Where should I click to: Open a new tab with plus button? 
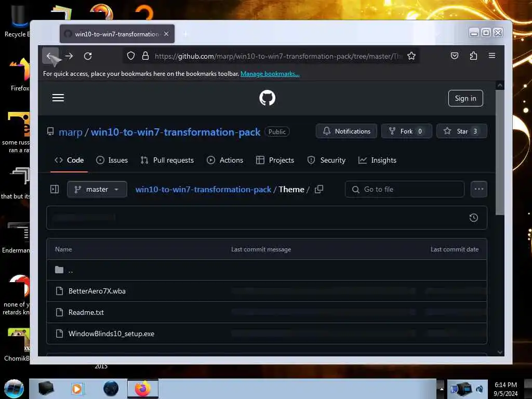tap(185, 34)
